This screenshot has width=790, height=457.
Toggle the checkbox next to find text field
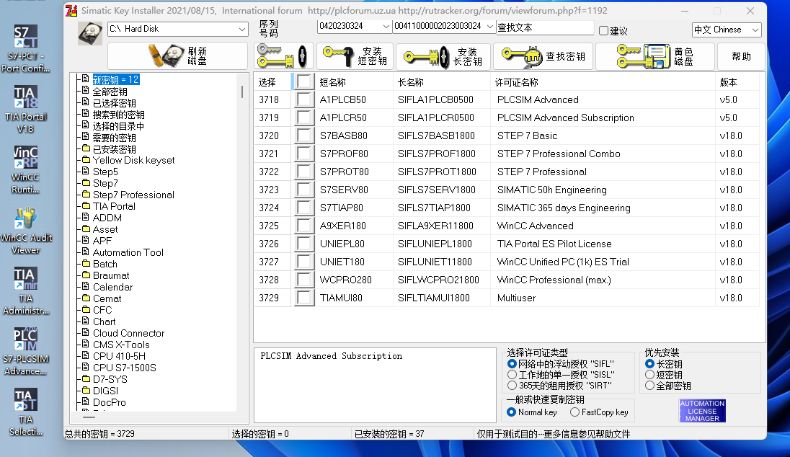pos(603,31)
